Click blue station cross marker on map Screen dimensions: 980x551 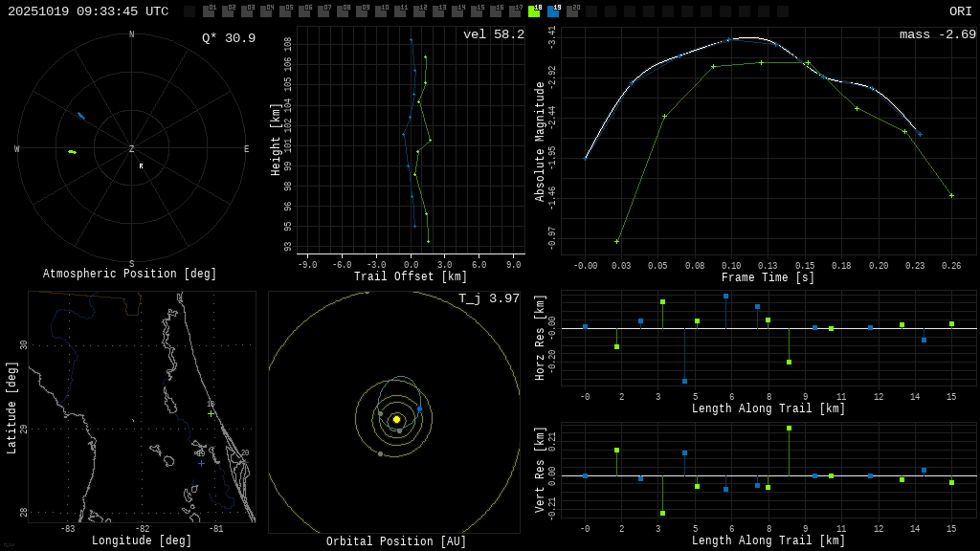point(201,463)
